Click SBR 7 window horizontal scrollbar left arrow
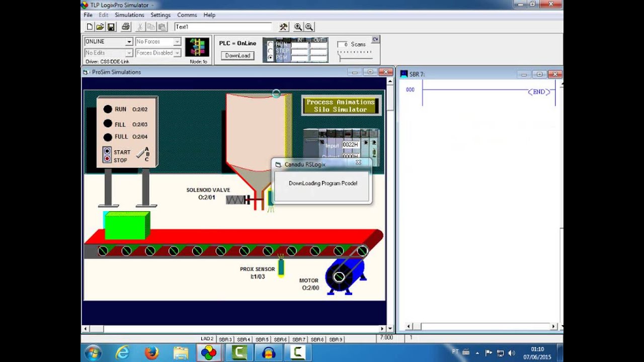 (409, 327)
